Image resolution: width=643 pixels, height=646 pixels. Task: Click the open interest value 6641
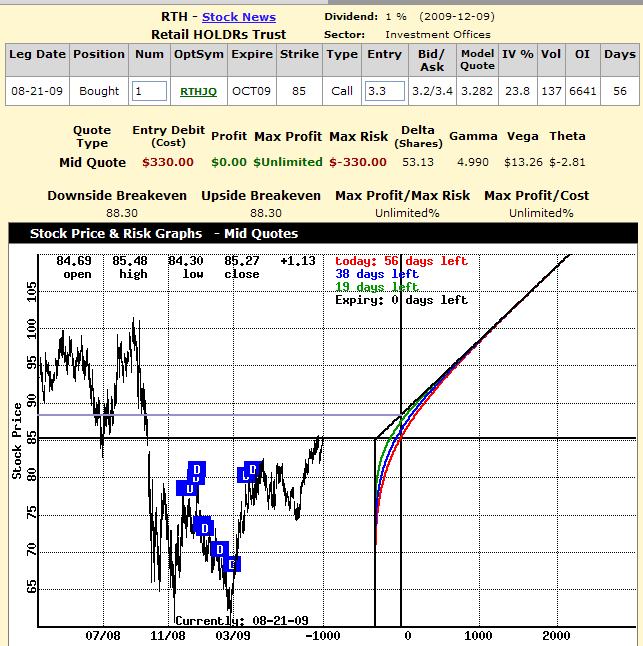tap(582, 91)
